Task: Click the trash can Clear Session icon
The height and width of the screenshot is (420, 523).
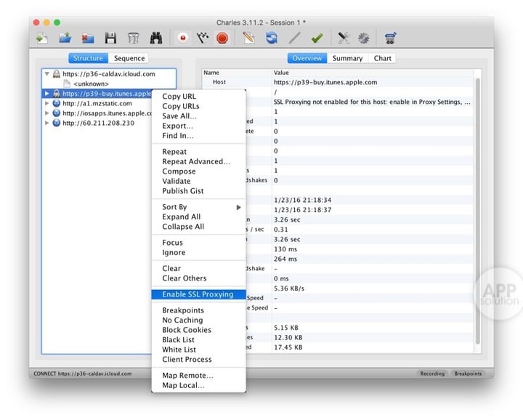Action: [x=133, y=38]
